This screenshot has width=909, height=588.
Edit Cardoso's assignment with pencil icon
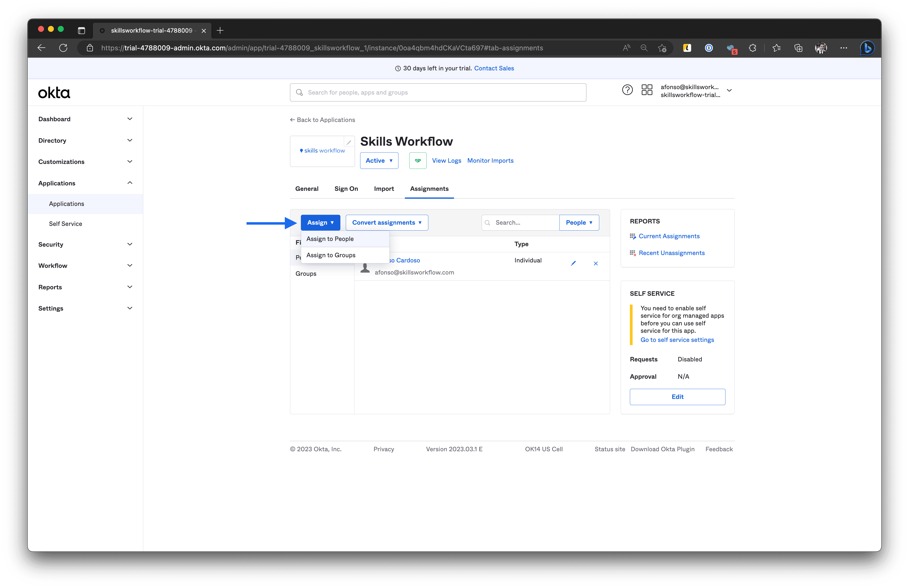point(573,263)
